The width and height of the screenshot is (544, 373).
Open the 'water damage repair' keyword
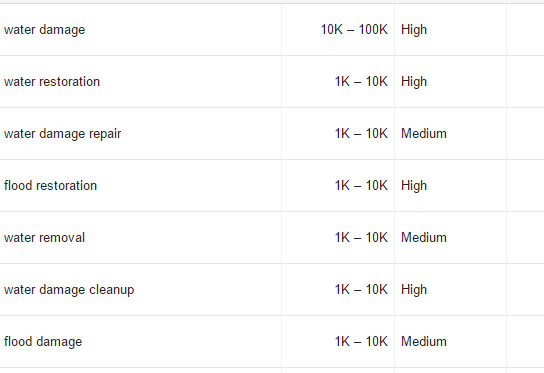(x=62, y=134)
